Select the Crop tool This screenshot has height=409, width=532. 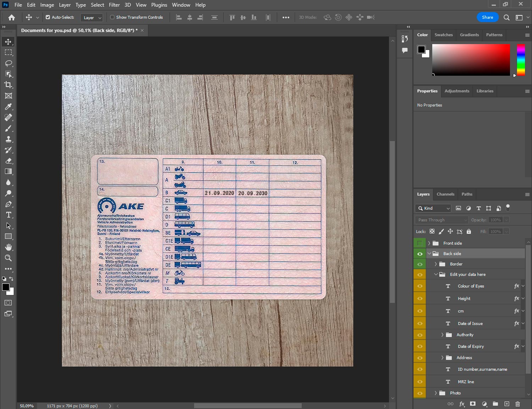(x=8, y=85)
